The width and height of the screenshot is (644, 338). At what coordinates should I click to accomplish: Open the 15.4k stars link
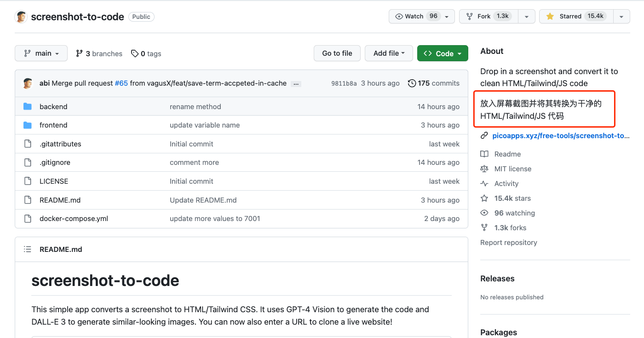click(512, 198)
